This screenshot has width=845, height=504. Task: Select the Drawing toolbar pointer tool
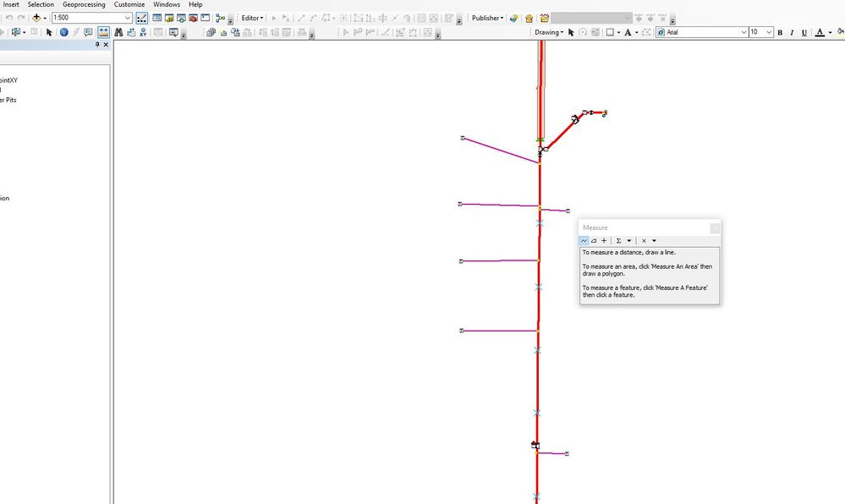click(x=571, y=32)
